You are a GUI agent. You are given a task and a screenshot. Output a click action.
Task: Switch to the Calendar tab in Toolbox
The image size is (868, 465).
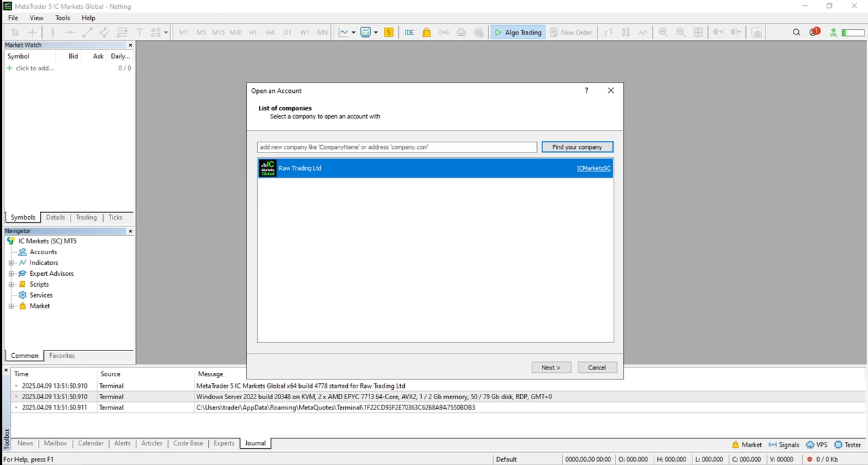[x=91, y=443]
